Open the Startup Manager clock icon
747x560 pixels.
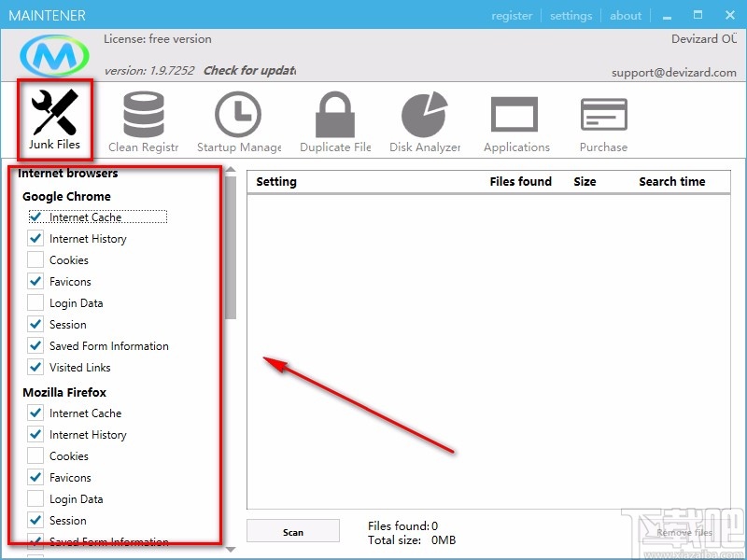point(239,114)
